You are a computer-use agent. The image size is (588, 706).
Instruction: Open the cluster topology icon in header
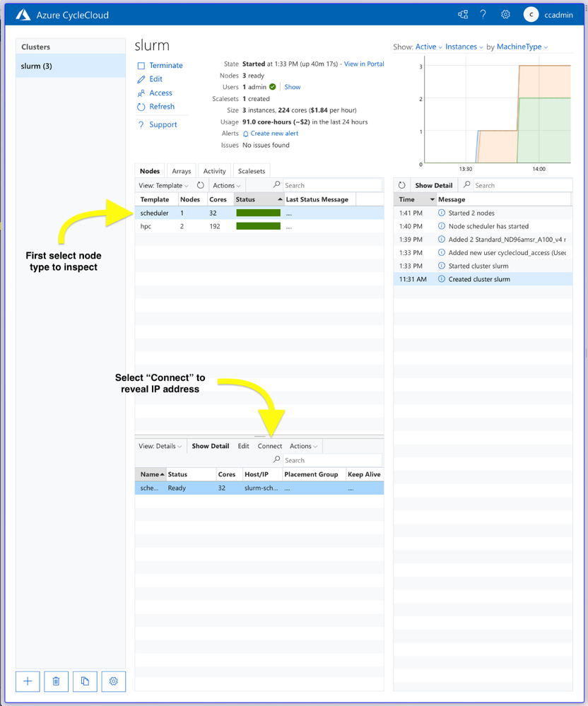click(x=463, y=14)
